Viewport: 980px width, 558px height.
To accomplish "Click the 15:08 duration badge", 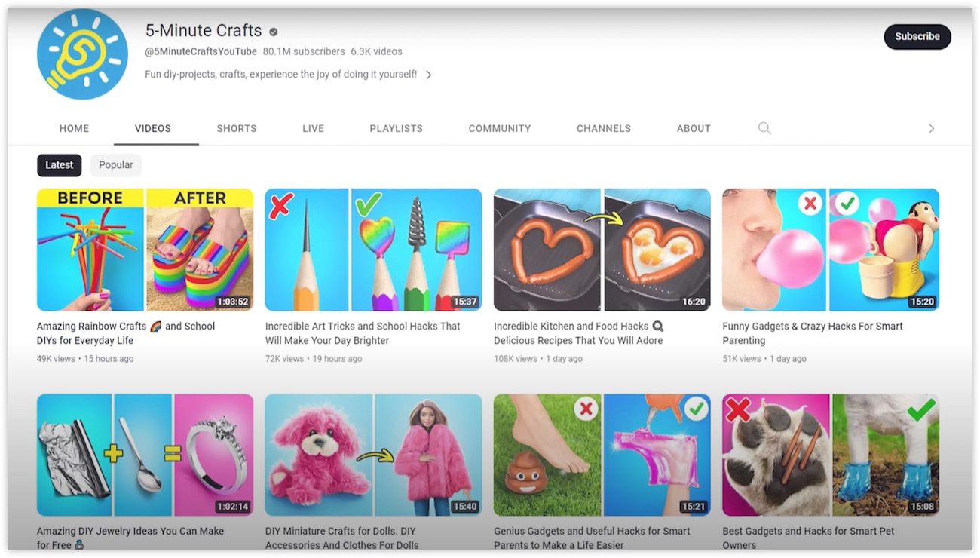I will 923,507.
